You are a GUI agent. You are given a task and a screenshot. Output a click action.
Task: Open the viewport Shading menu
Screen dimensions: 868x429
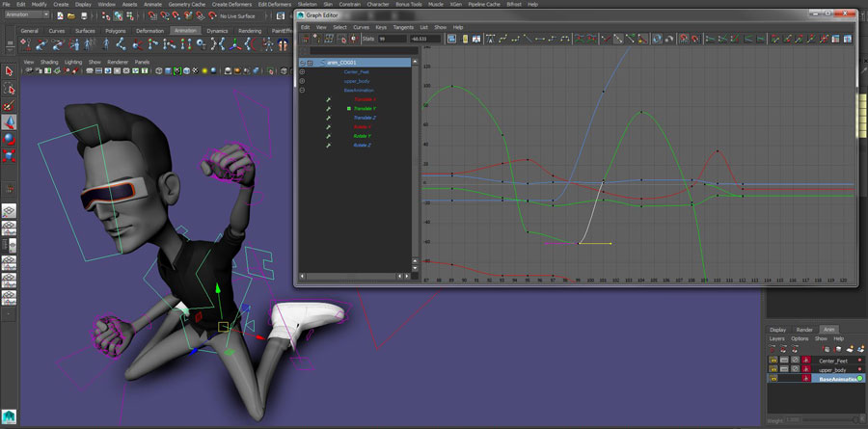tap(49, 62)
